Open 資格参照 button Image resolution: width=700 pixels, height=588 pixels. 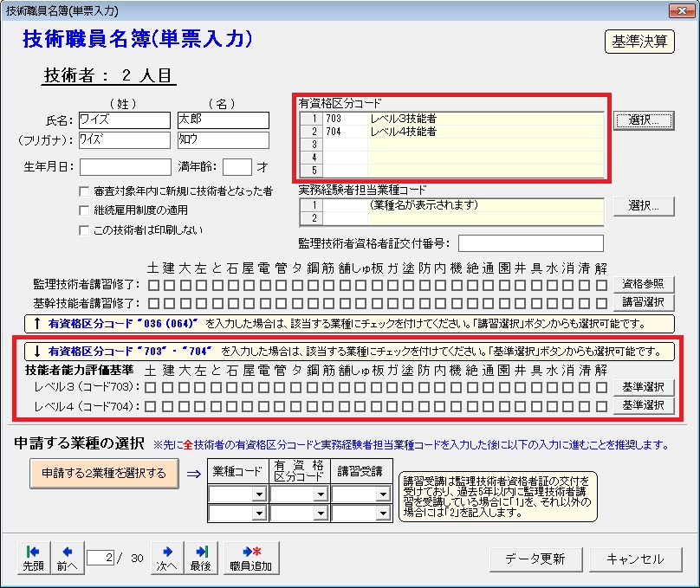[644, 284]
